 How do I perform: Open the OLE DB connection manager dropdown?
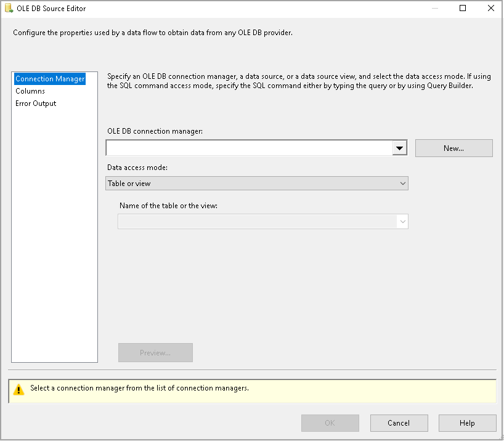[x=399, y=148]
